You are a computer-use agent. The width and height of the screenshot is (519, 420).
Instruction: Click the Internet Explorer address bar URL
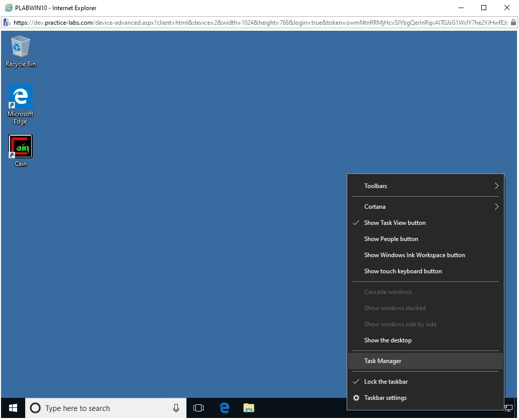point(252,23)
